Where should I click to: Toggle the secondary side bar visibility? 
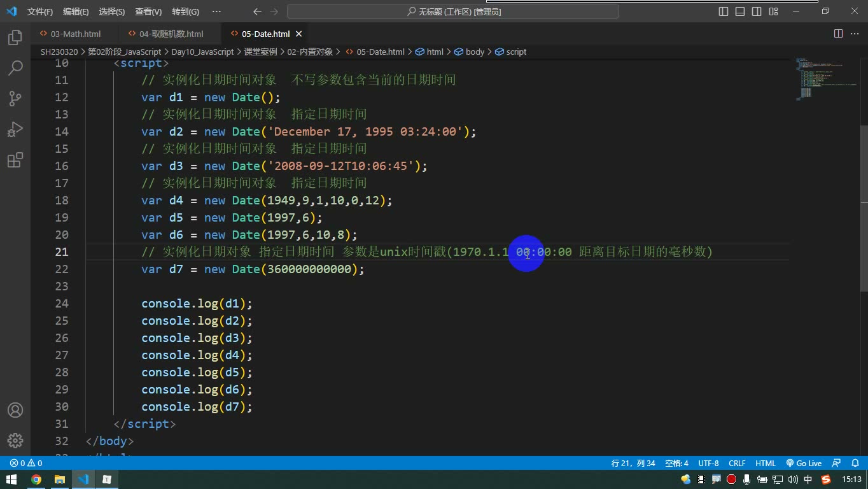(757, 11)
